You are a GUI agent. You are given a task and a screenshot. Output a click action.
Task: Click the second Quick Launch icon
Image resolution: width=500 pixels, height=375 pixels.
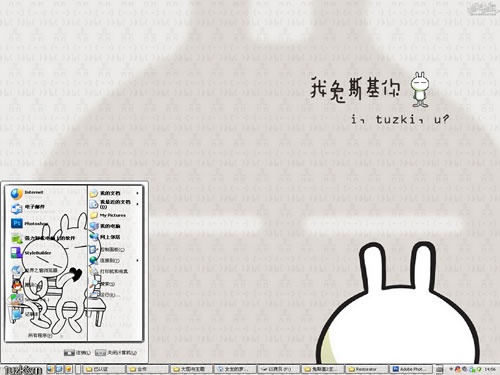click(x=59, y=369)
